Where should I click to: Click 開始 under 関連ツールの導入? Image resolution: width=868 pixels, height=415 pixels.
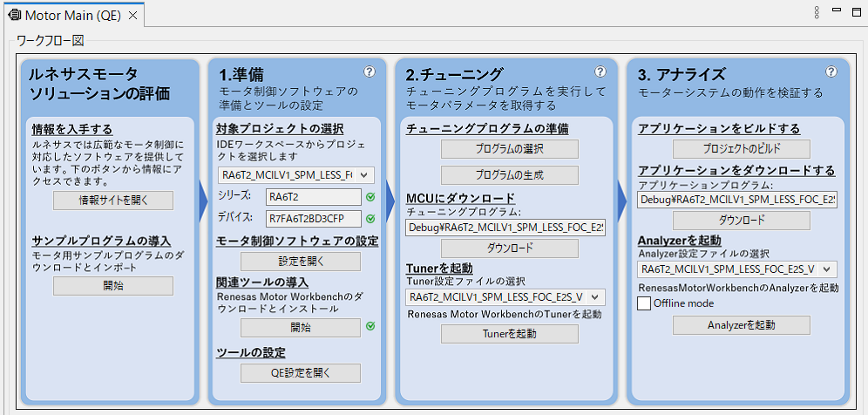point(301,328)
